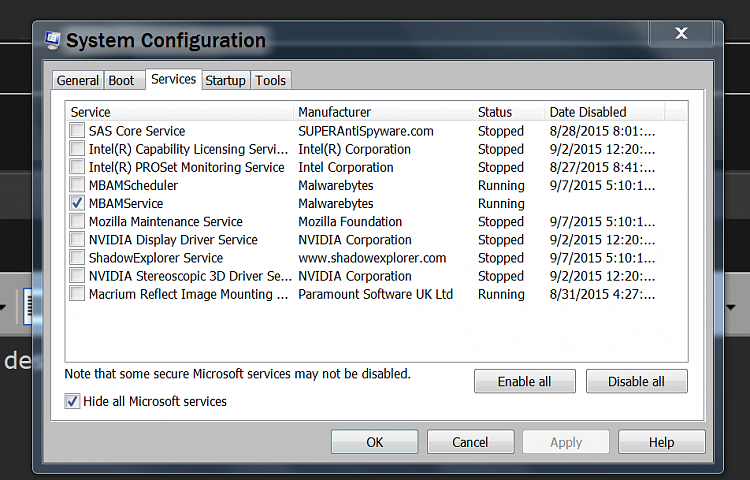Click the 8/28/2015 8:01 date cell
Viewport: 750px width, 480px height.
(x=602, y=131)
